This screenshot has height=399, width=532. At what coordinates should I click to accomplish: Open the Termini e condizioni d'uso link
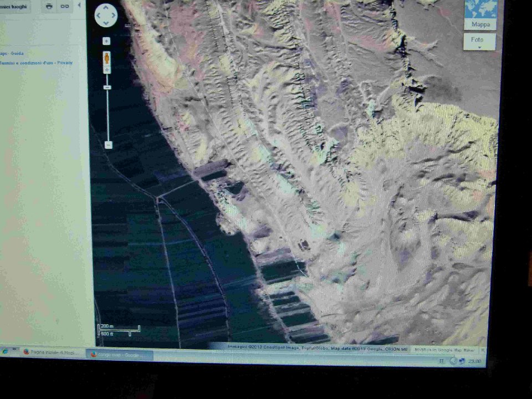[26, 63]
